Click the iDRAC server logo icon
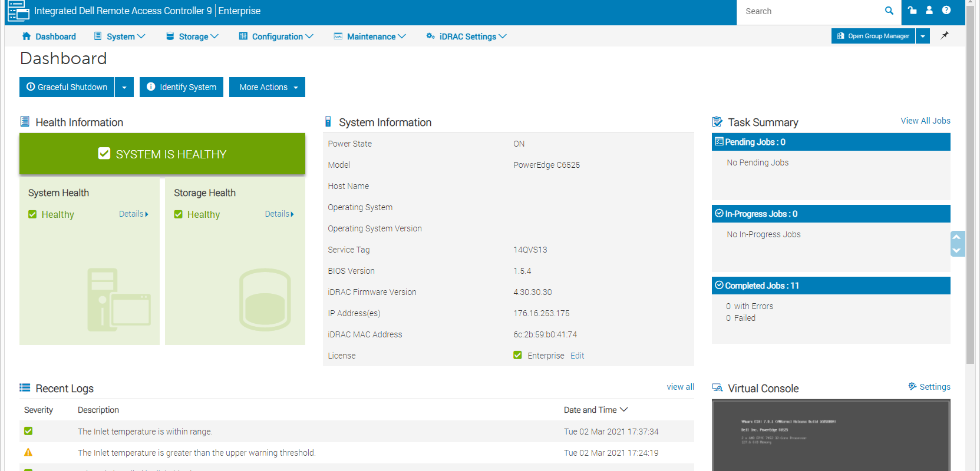Viewport: 980px width, 471px height. (18, 11)
